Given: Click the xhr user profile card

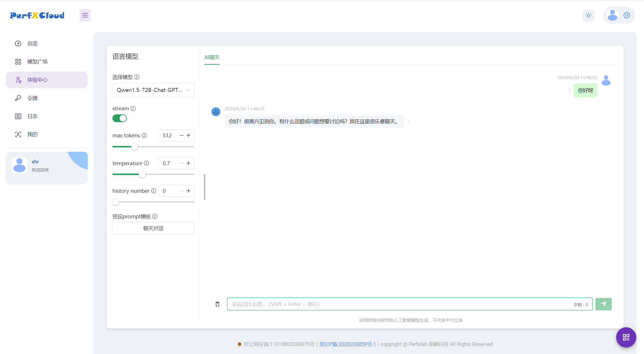Looking at the screenshot, I should (x=47, y=168).
